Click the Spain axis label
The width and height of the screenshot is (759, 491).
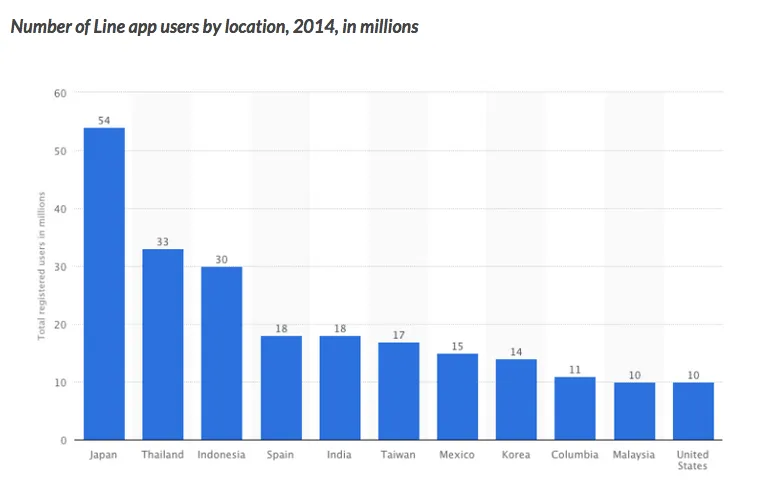tap(280, 455)
